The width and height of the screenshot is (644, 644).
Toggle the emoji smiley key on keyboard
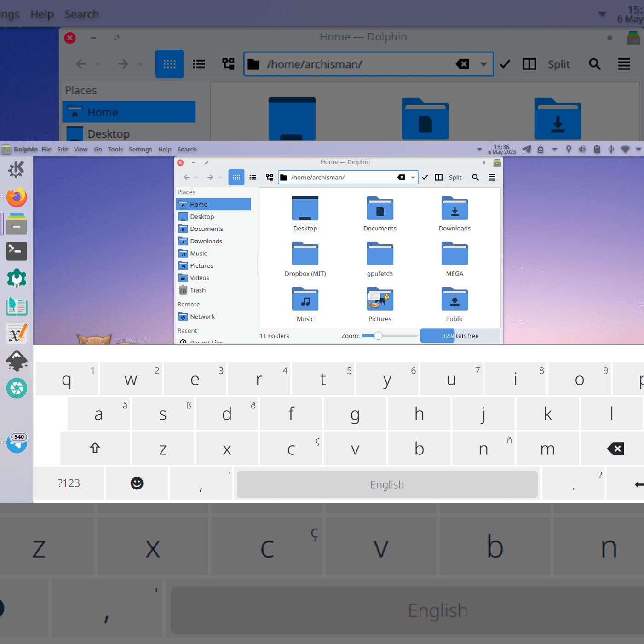(x=137, y=483)
